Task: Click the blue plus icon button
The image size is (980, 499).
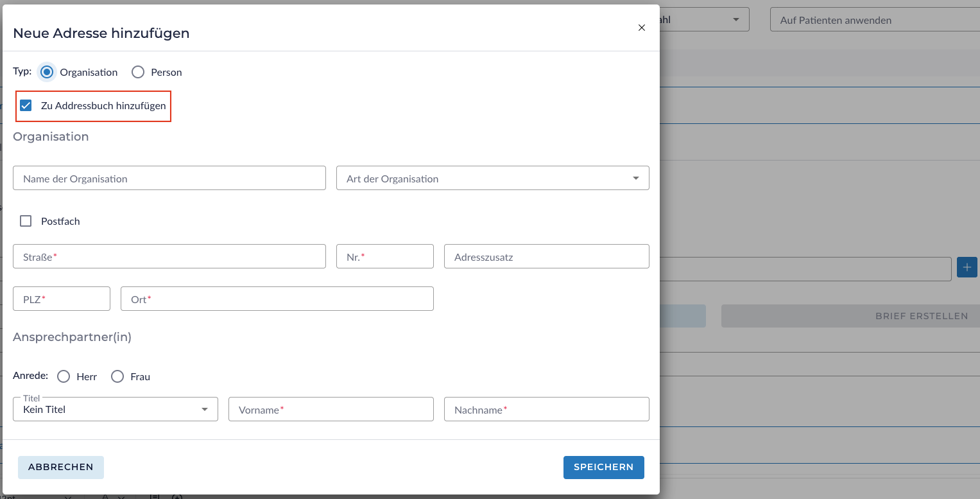Action: pos(967,267)
